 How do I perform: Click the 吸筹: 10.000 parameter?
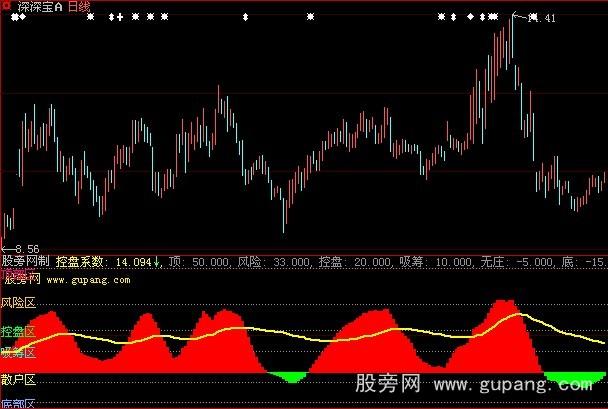point(435,262)
